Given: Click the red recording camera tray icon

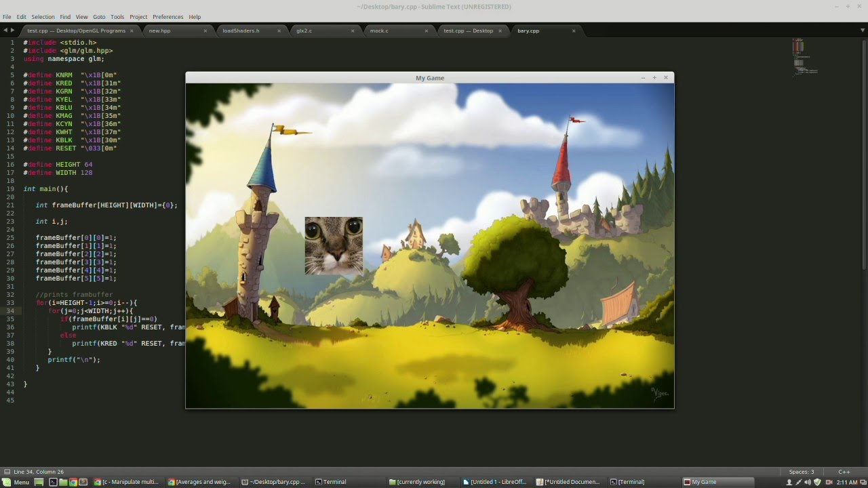Looking at the screenshot, I should [829, 482].
